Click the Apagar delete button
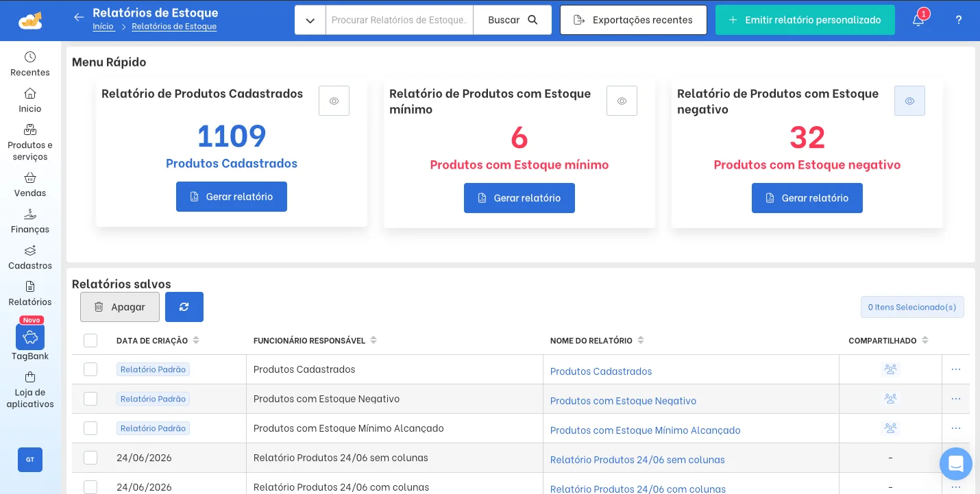Image resolution: width=980 pixels, height=494 pixels. pos(120,307)
